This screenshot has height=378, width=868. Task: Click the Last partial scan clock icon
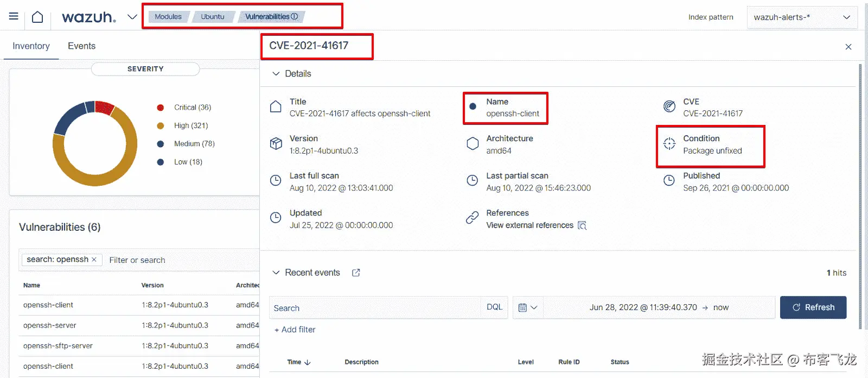(473, 180)
